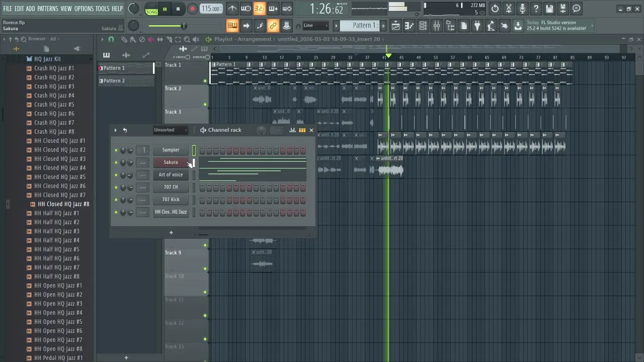The height and width of the screenshot is (362, 644).
Task: Collapse the HQ Jazz Kit folder
Action: (x=47, y=59)
